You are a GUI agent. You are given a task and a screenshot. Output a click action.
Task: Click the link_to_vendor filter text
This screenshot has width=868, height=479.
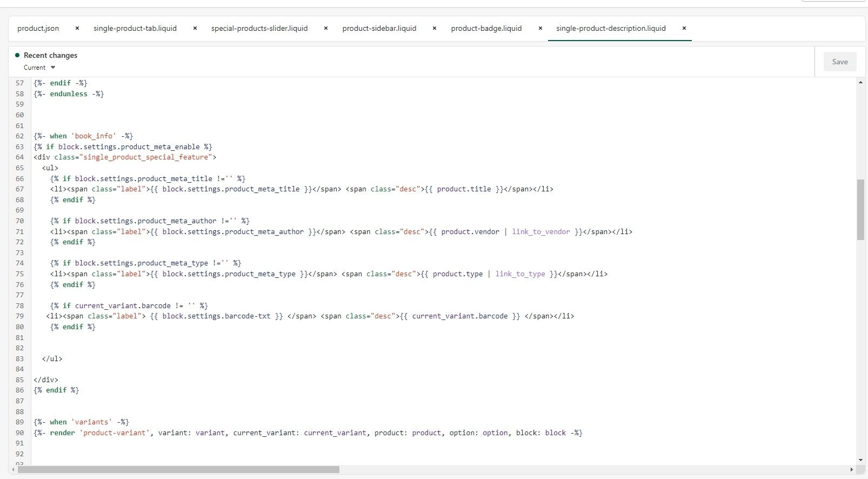[x=541, y=232]
